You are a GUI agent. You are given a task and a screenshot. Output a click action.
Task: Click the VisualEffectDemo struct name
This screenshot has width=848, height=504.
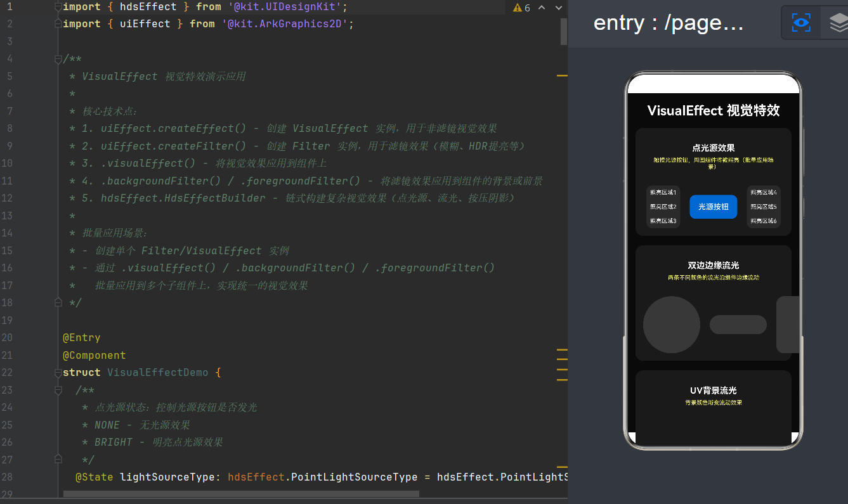(x=158, y=373)
